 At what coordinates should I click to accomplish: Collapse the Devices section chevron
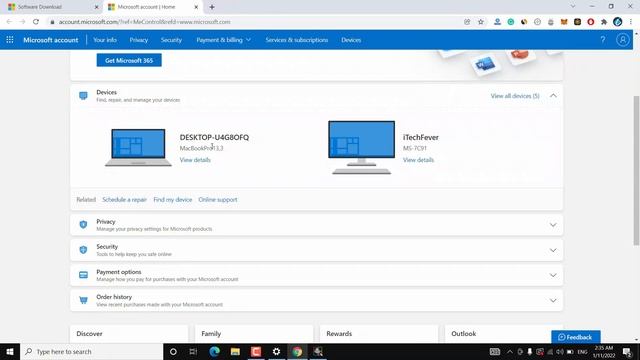coord(553,96)
